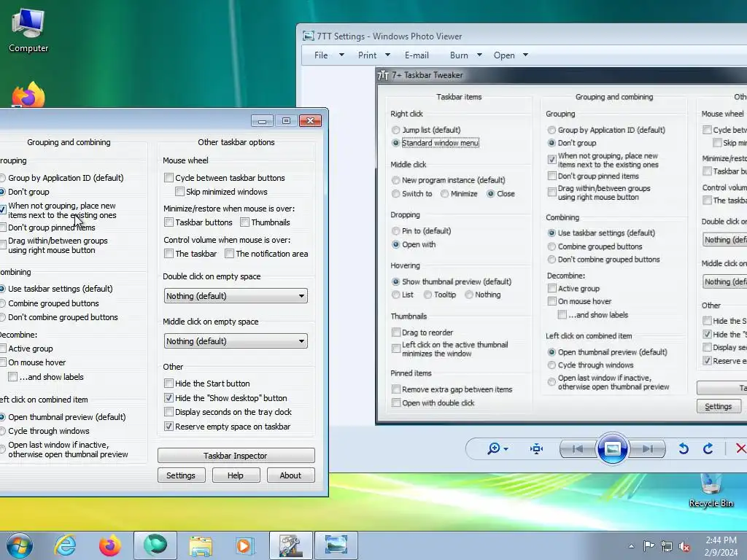Check Taskbar buttons minimize/restore option

[169, 222]
